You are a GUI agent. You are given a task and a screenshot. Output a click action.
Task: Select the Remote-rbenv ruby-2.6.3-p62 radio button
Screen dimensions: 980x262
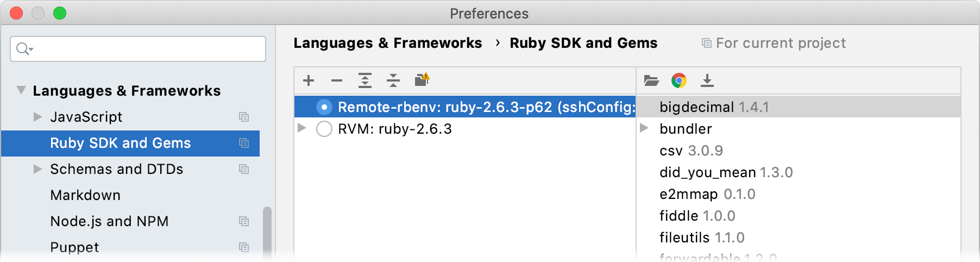click(324, 107)
